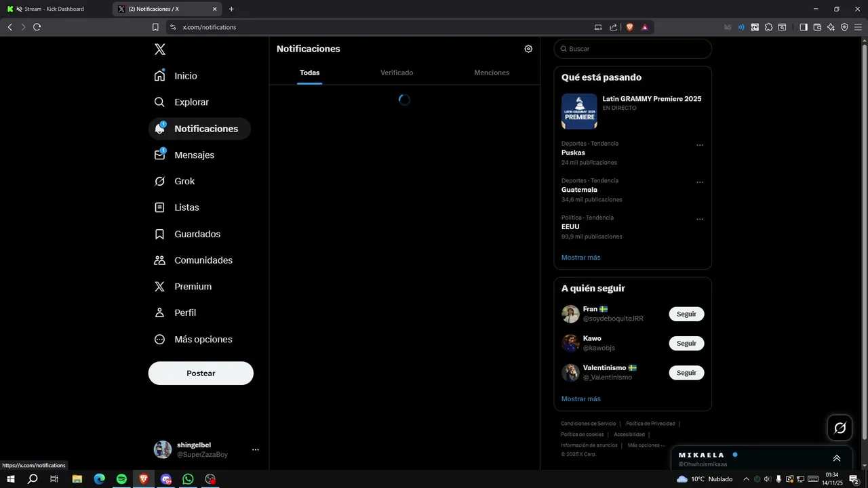Open the floating Grok button
The width and height of the screenshot is (868, 488).
point(840,428)
